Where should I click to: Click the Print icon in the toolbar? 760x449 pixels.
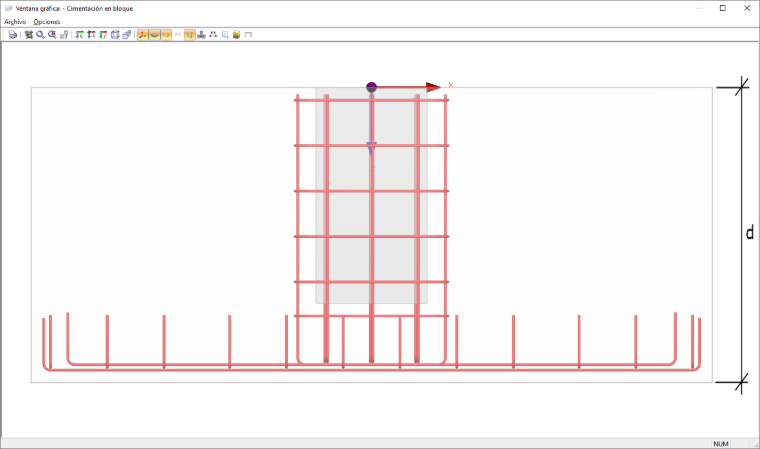click(x=13, y=34)
